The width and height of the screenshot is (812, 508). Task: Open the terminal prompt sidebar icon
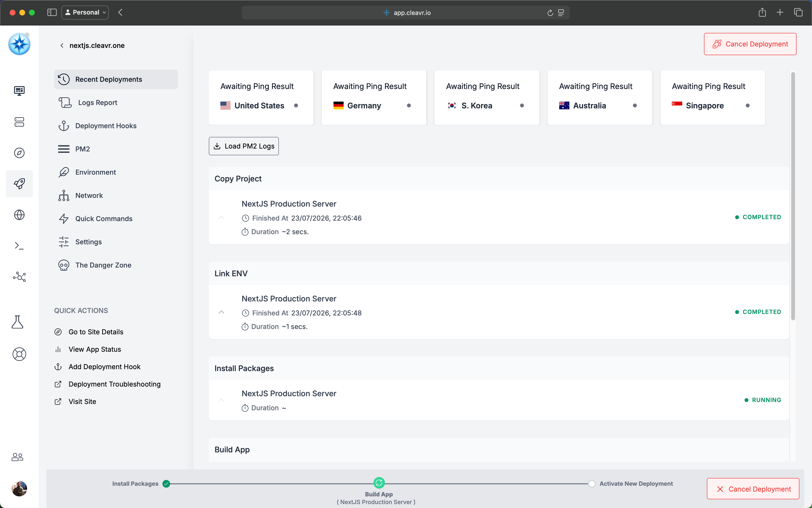(x=19, y=246)
